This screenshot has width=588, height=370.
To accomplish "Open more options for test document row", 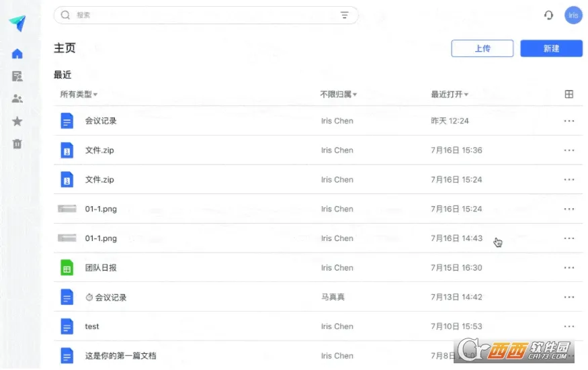I will [569, 326].
